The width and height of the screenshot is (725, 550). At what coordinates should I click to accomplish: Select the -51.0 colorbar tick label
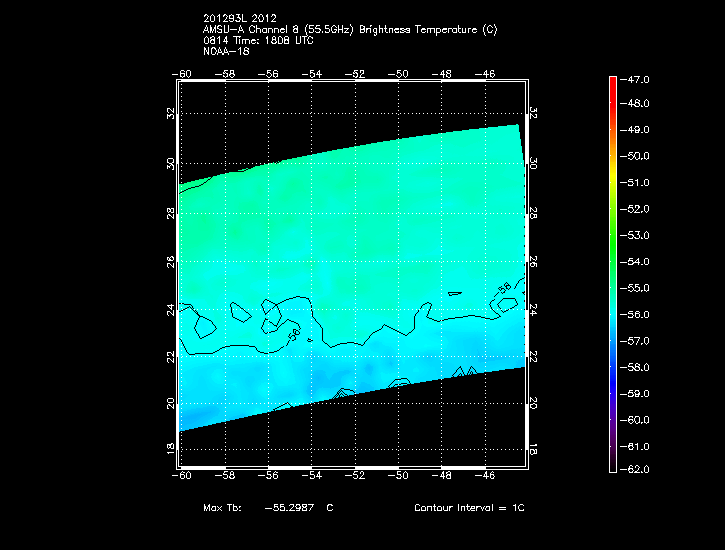click(638, 183)
